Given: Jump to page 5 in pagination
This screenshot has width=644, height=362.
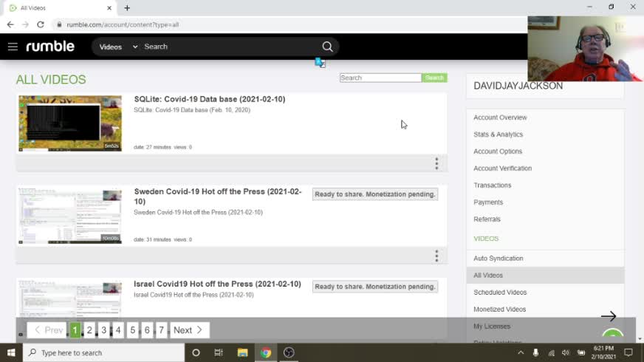Looking at the screenshot, I should click(x=132, y=330).
